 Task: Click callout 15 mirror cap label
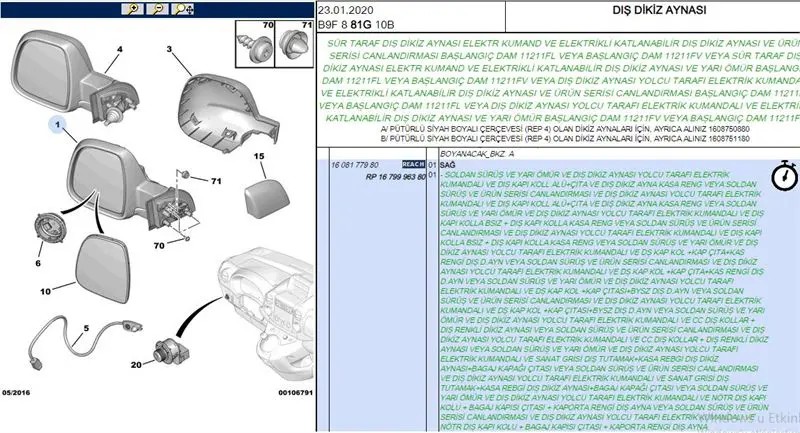click(257, 157)
